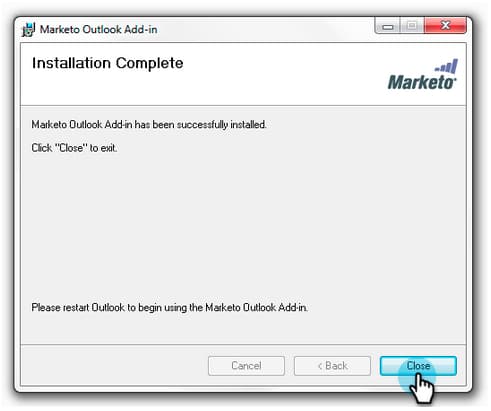Click the disabled Cancel button
Screen dimensions: 491x411
[246, 366]
